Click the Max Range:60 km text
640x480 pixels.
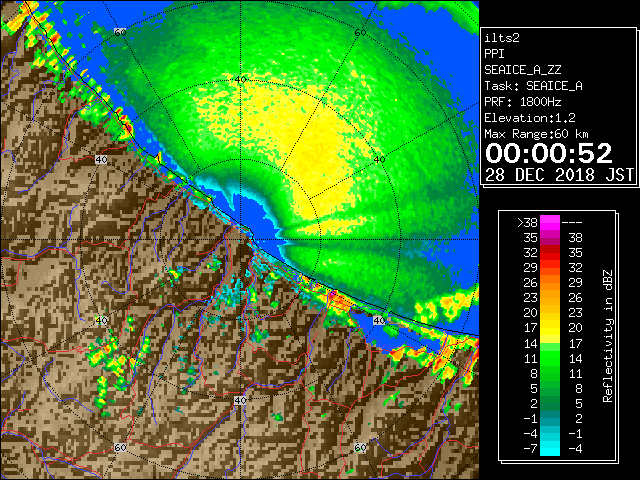click(x=536, y=134)
